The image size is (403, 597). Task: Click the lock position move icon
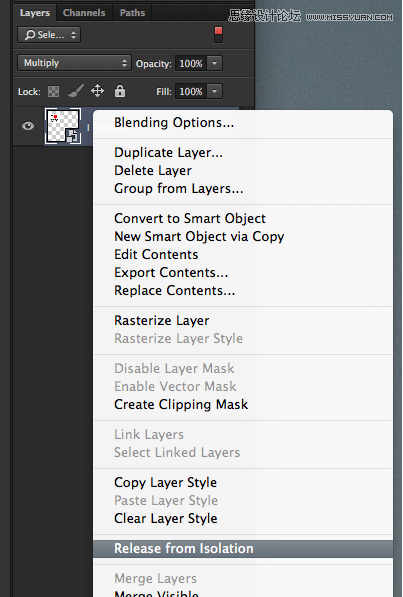(98, 91)
